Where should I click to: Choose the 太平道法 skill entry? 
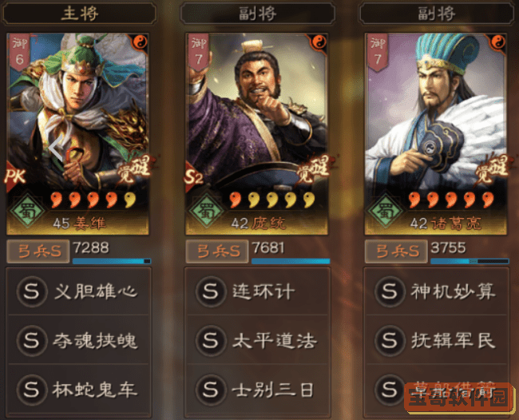(x=258, y=340)
